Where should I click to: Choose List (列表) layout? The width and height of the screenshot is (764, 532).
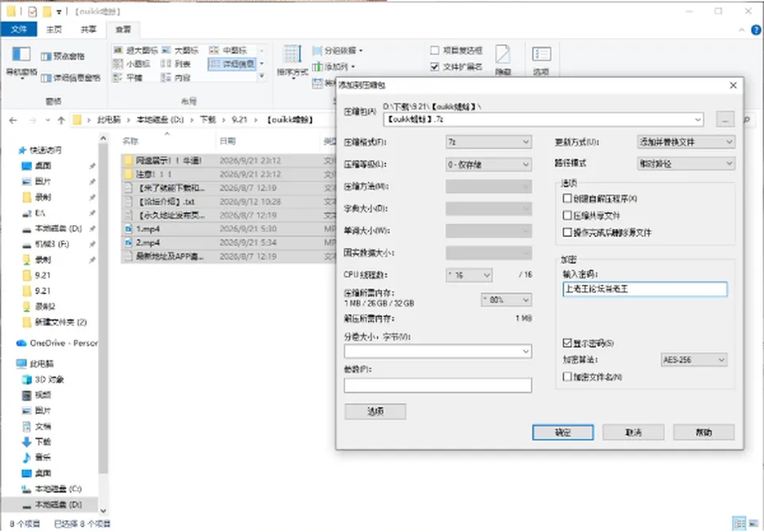coord(175,64)
